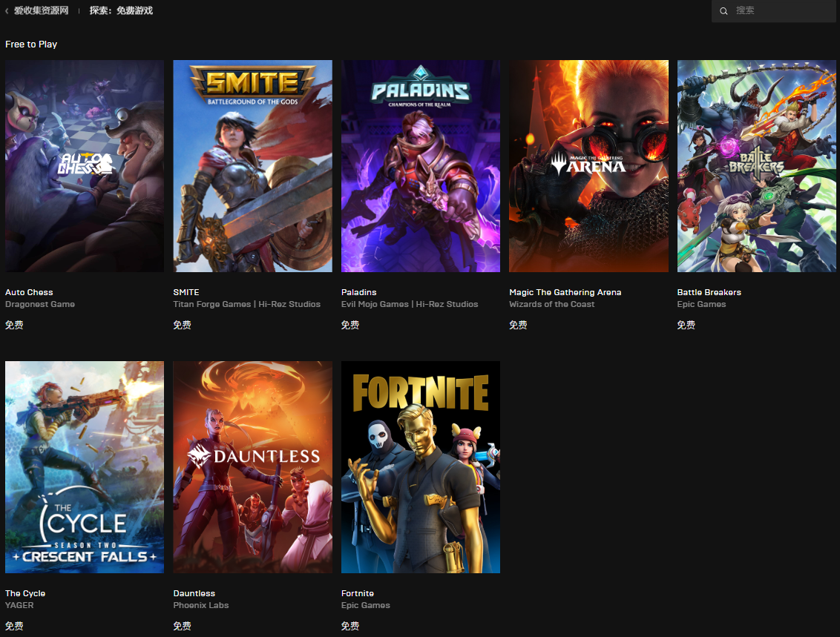Click Dragonest Game developer name
Viewport: 840px width, 637px height.
click(x=40, y=304)
